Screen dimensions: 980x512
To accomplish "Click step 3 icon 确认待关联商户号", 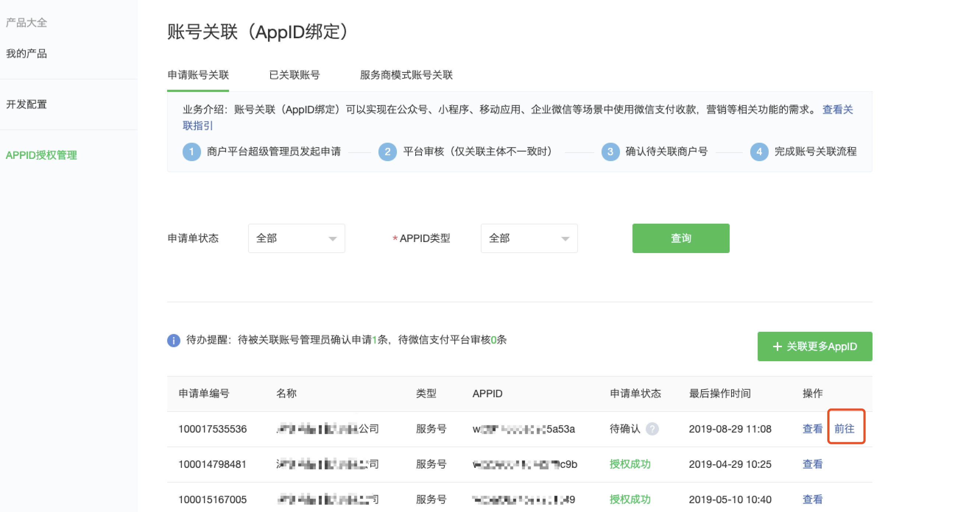I will (x=610, y=152).
